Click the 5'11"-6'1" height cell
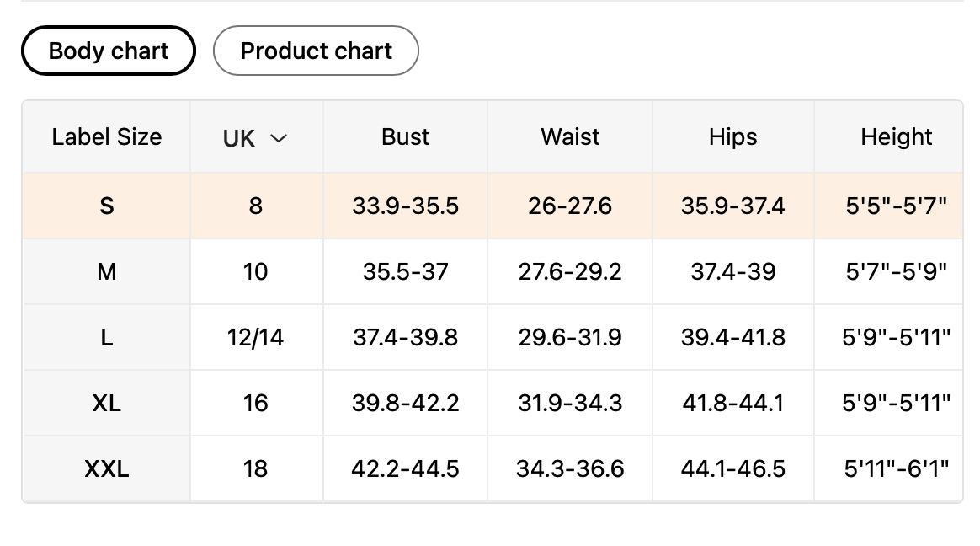980x546 pixels. point(896,468)
